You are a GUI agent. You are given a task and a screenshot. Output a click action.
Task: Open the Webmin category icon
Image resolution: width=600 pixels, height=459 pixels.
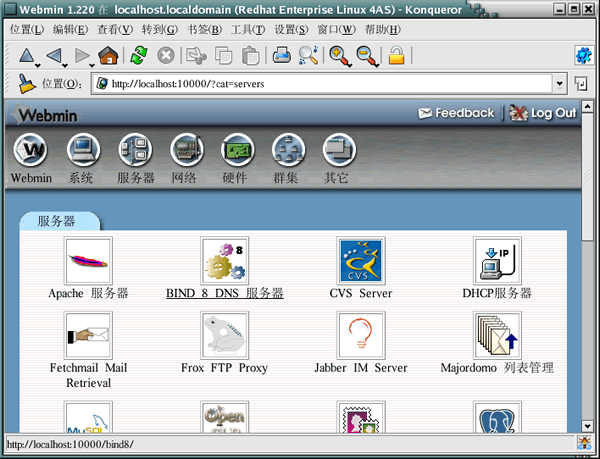pyautogui.click(x=31, y=150)
